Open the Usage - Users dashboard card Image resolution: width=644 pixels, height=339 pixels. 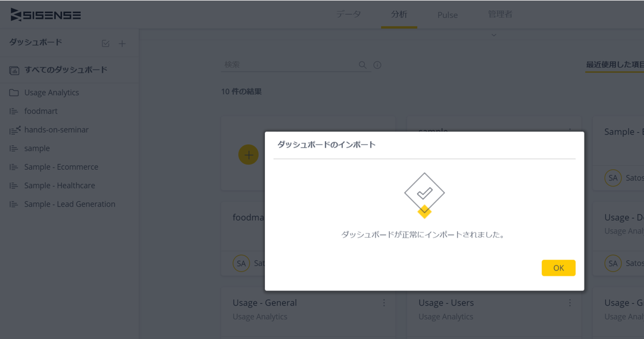coord(446,303)
